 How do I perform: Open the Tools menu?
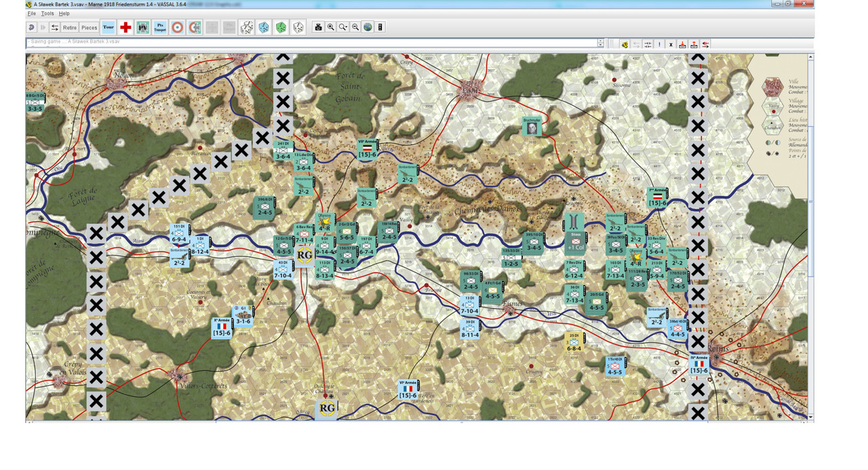click(47, 14)
